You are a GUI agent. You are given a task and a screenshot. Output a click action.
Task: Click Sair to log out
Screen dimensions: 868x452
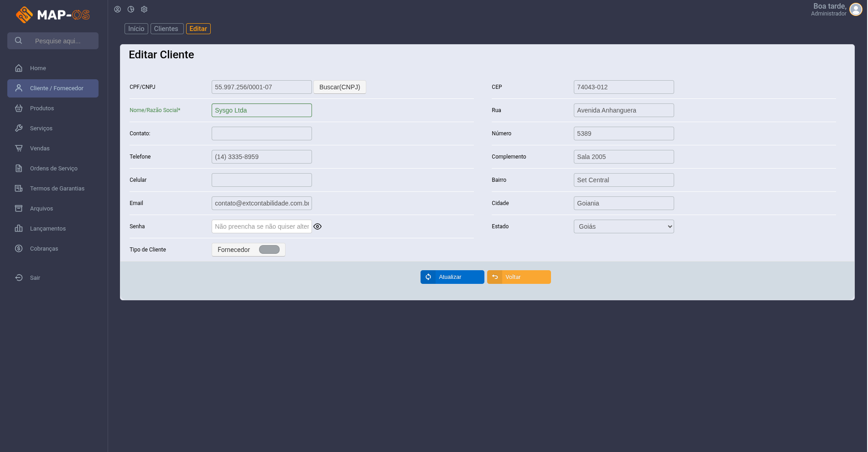53,278
